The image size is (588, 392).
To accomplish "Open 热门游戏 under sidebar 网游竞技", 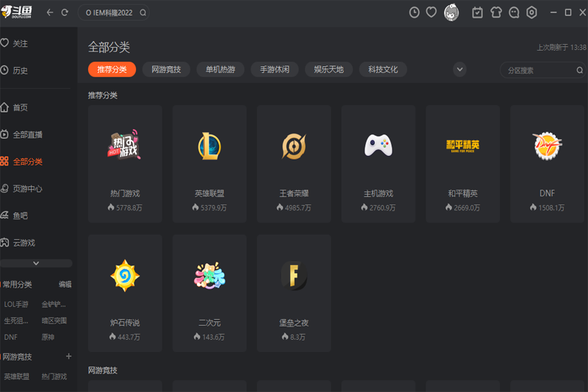I will (54, 377).
